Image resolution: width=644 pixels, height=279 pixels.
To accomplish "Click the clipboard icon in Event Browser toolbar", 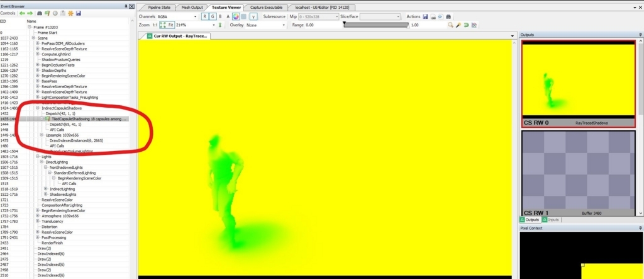I will coord(63,13).
